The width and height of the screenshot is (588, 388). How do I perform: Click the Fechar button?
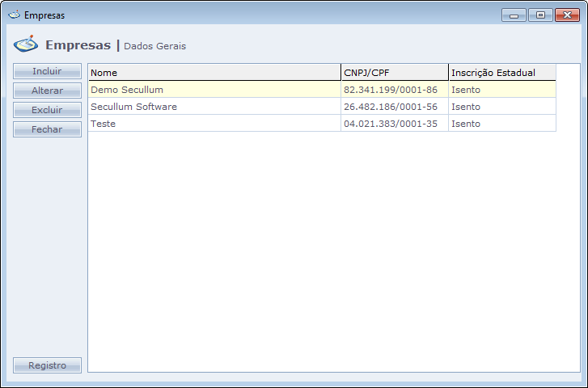(x=47, y=129)
